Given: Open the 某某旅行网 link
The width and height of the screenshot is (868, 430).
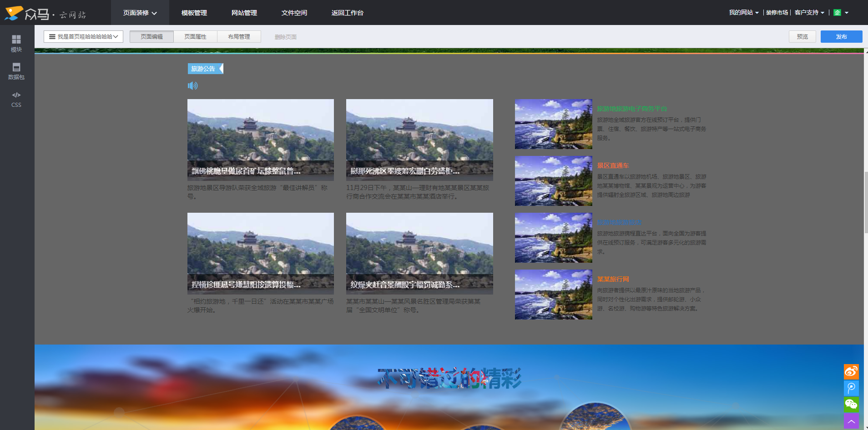Looking at the screenshot, I should coord(613,279).
